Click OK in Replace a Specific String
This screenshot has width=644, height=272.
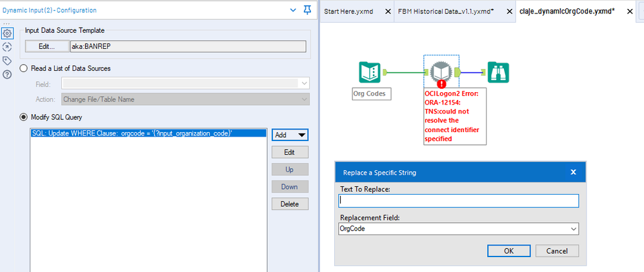(509, 251)
